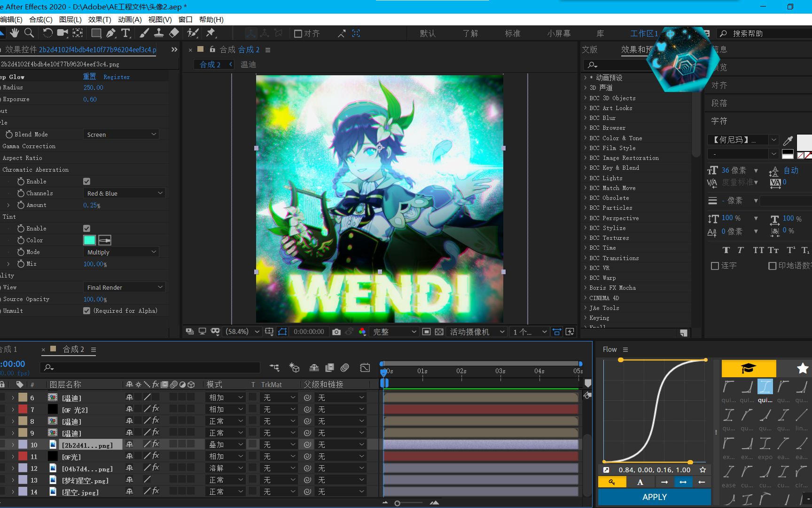812x508 pixels.
Task: Toggle the 印地语数字 checkbox
Action: [772, 266]
